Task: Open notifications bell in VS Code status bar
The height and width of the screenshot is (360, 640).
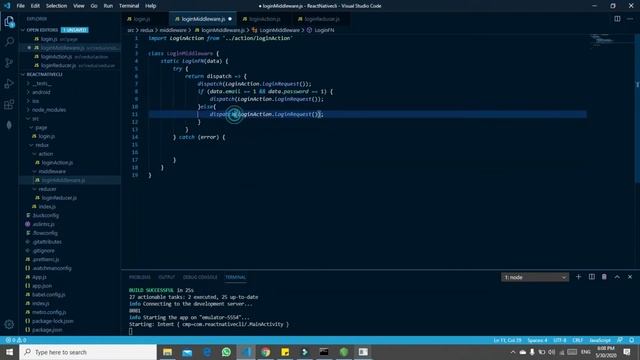Action: pyautogui.click(x=631, y=340)
